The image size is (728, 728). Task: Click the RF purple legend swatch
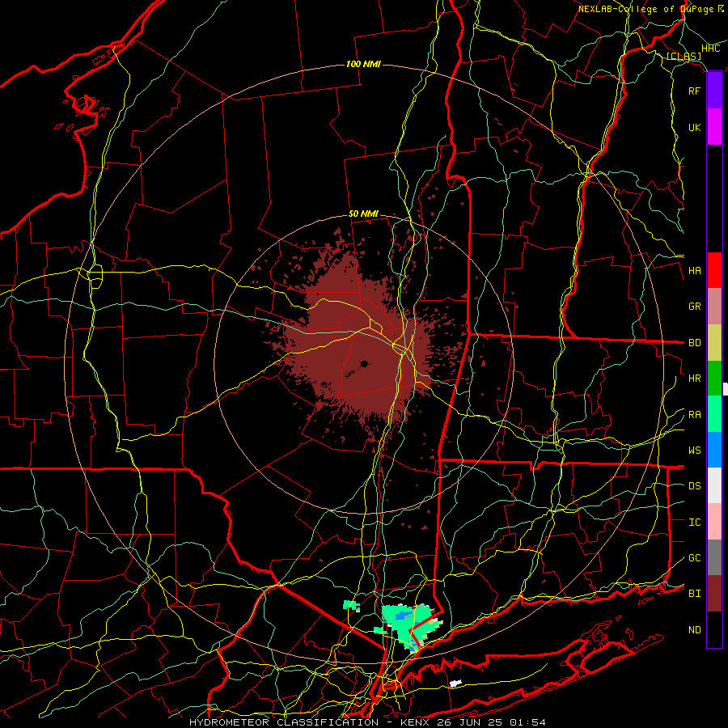point(714,91)
